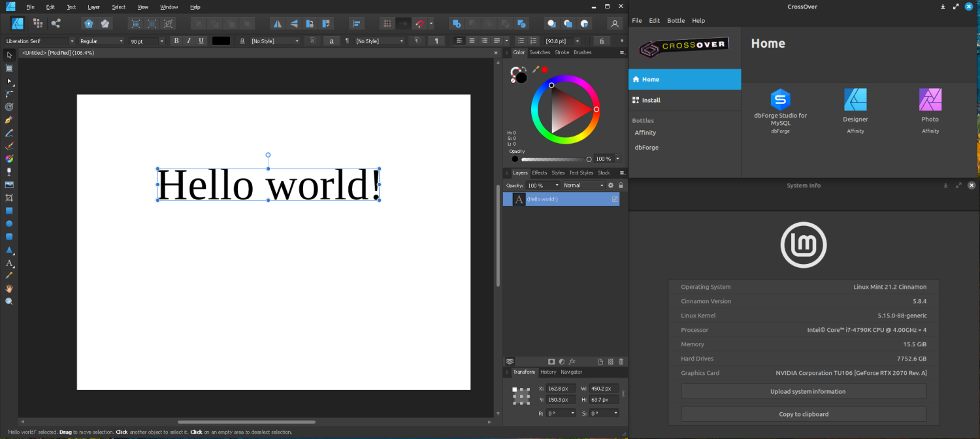Expand the Normal blend mode dropdown
980x439 pixels.
583,186
